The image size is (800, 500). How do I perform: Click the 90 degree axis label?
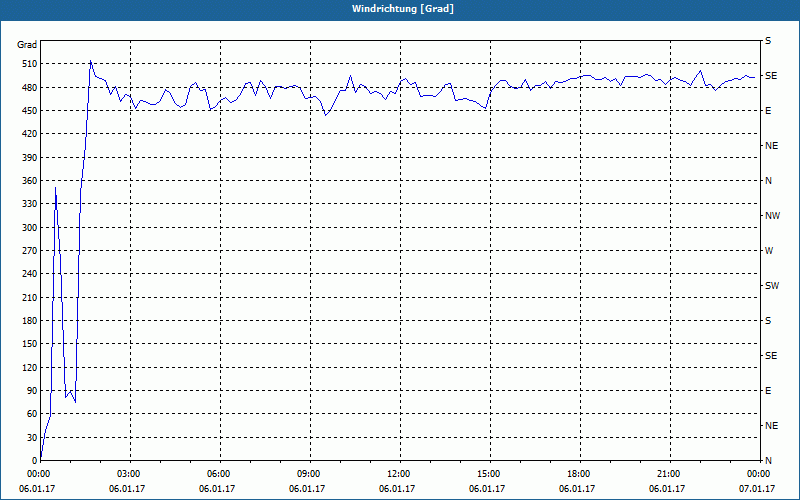[32, 391]
